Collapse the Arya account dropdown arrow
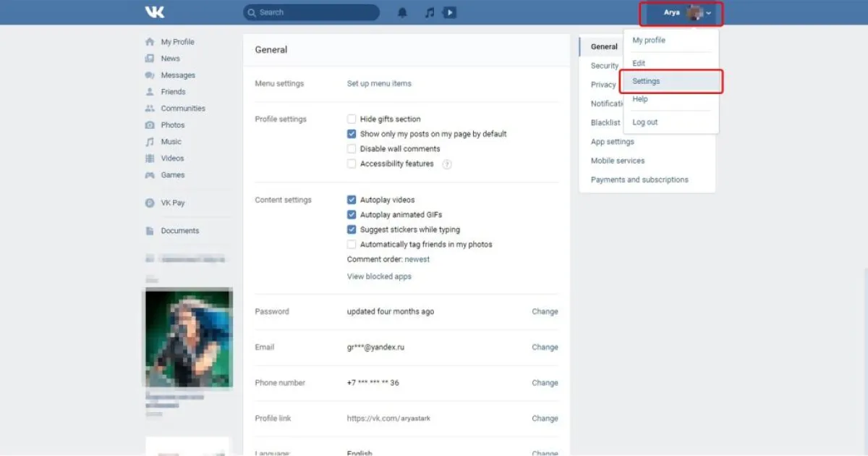The width and height of the screenshot is (868, 456). coord(709,13)
